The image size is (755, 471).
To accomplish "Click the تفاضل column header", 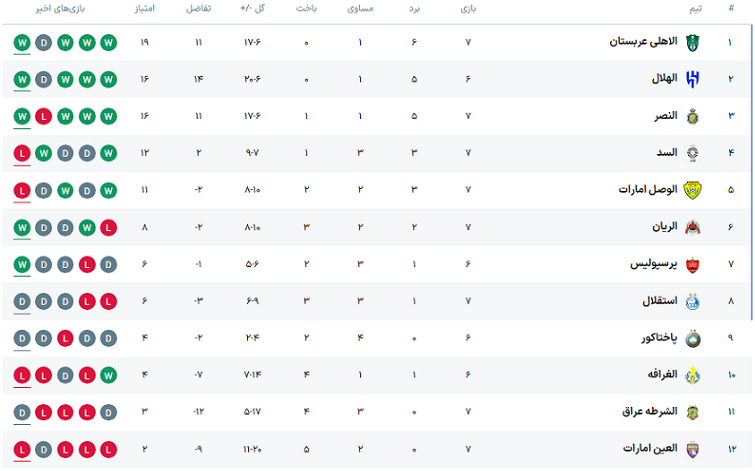I will point(198,9).
